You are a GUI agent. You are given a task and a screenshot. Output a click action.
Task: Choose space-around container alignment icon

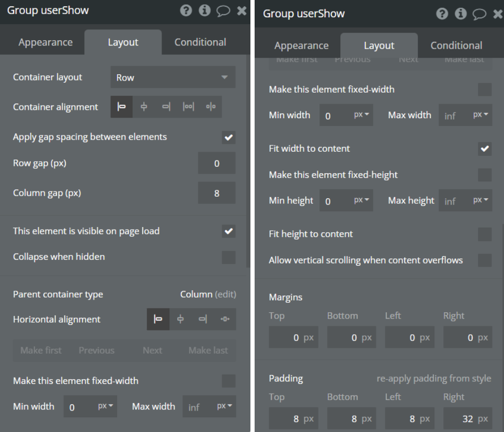coord(211,107)
